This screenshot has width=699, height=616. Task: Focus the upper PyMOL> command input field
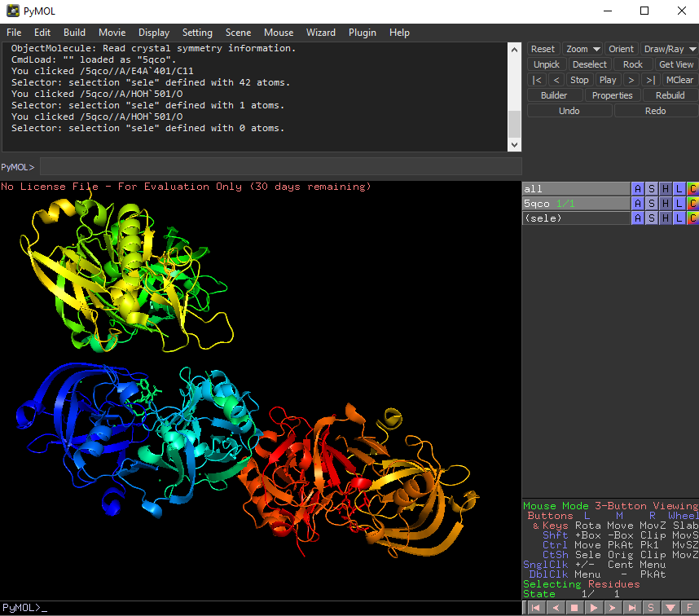click(x=281, y=167)
